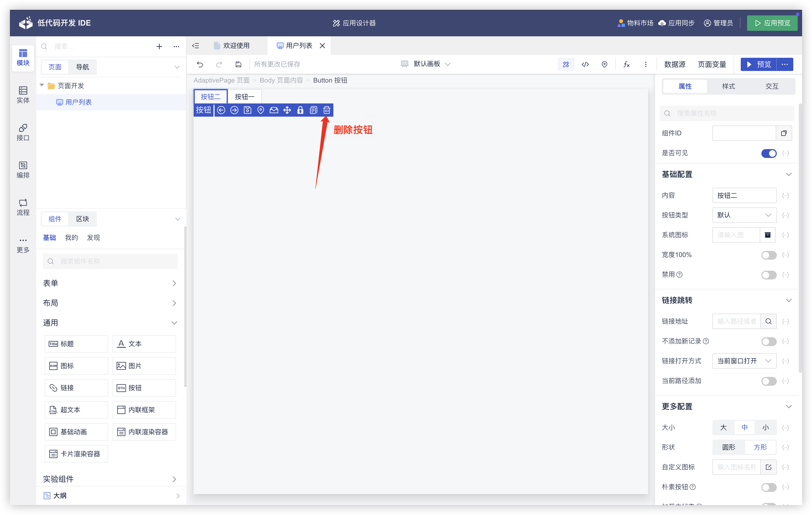
Task: Click the 数据源 data source button
Action: pos(674,64)
